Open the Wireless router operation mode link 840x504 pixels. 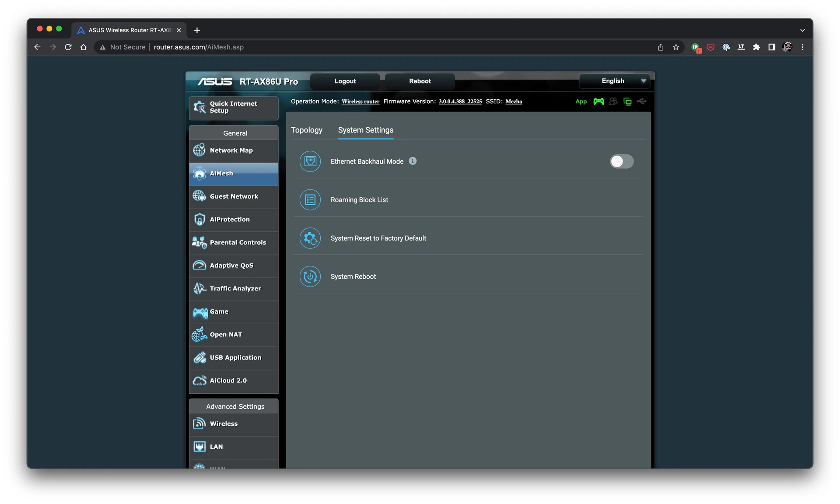(x=360, y=101)
